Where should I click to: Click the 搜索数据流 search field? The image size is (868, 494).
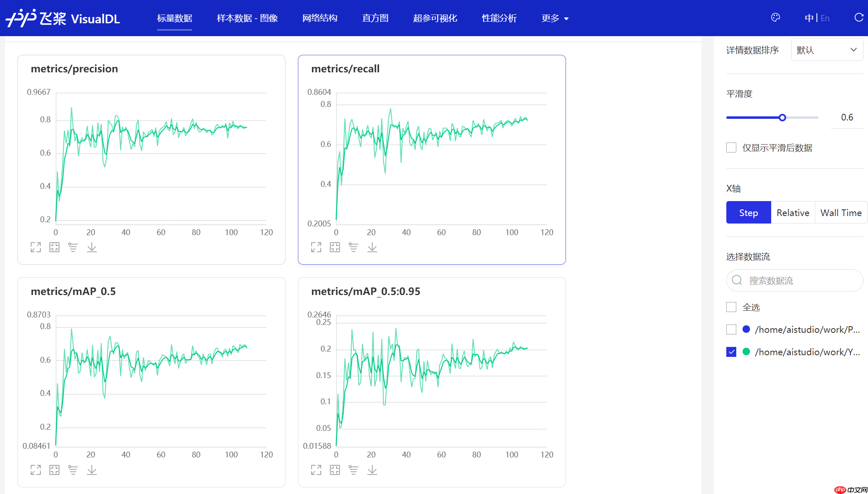[x=794, y=280]
